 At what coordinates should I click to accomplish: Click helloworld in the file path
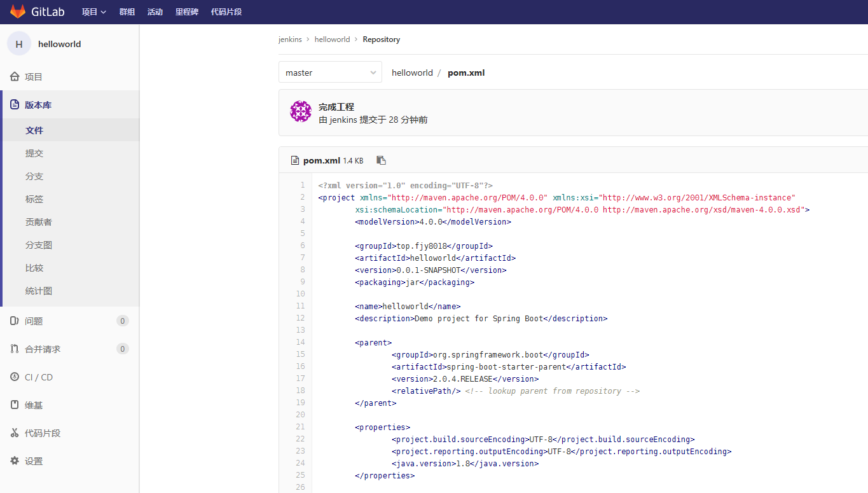pos(412,73)
